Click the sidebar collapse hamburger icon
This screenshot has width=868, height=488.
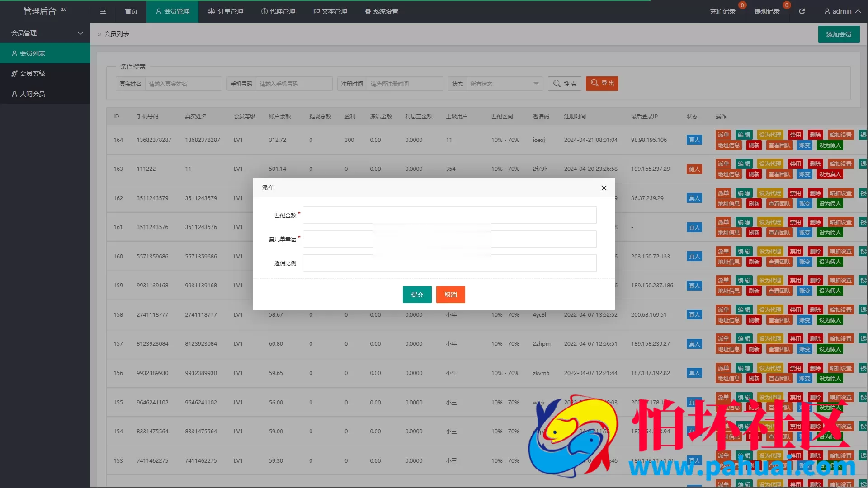103,11
